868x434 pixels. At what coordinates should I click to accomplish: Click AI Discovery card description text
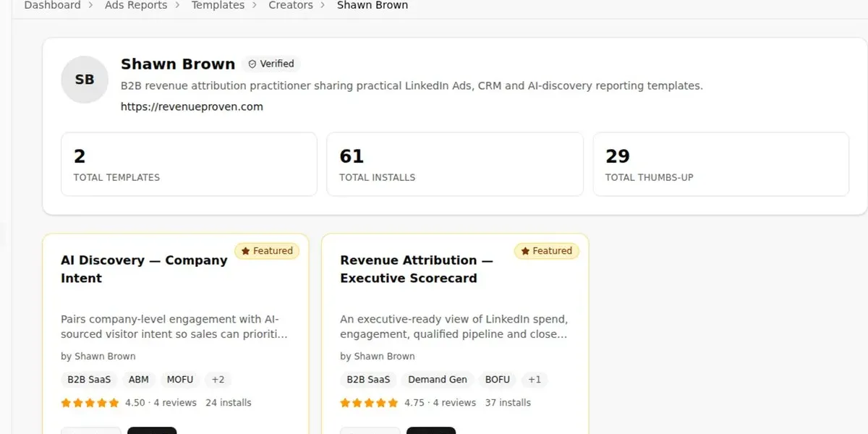(174, 327)
